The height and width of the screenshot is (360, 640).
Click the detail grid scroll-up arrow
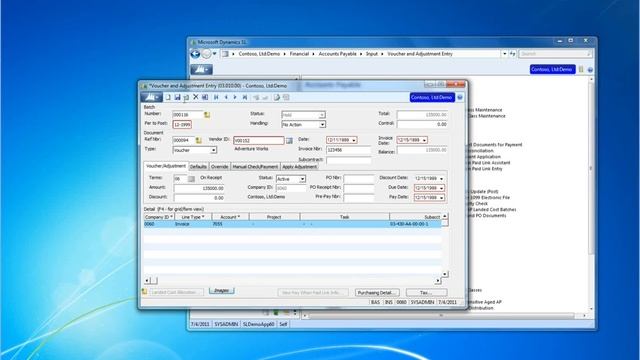coord(445,216)
